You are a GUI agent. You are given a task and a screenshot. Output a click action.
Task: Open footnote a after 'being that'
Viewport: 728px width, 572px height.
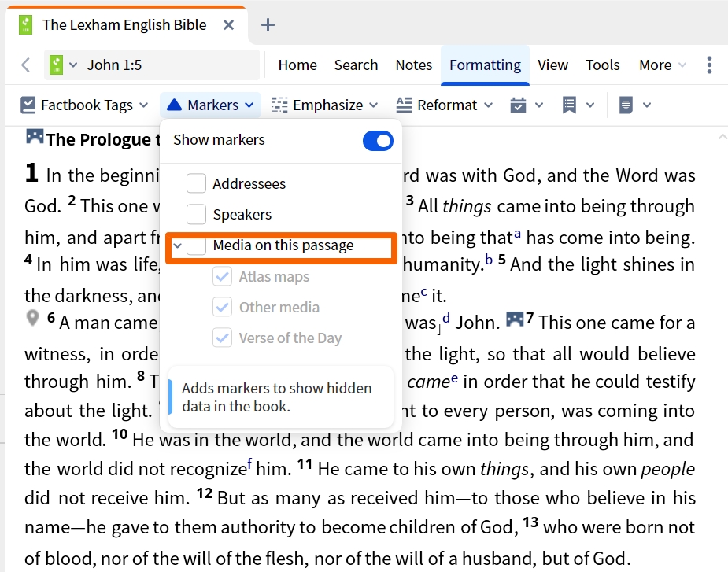tap(518, 234)
